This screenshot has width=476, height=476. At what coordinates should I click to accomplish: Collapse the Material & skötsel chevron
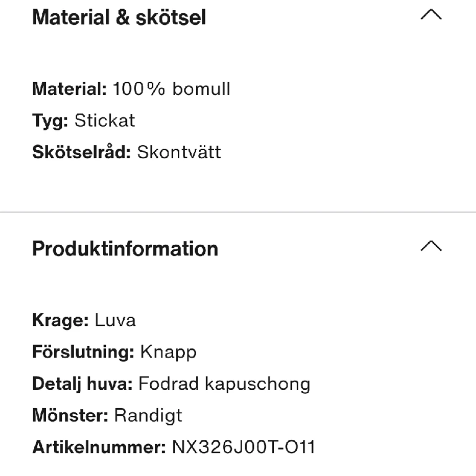click(x=431, y=16)
